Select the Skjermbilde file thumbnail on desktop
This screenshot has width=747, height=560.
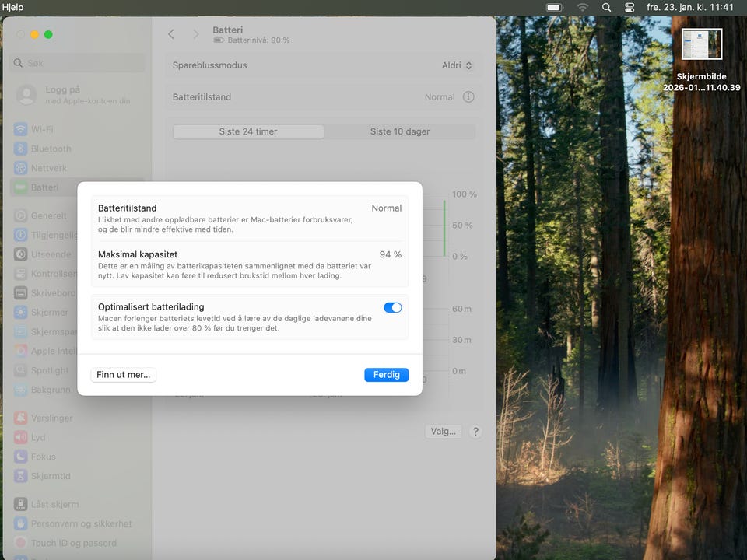702,44
